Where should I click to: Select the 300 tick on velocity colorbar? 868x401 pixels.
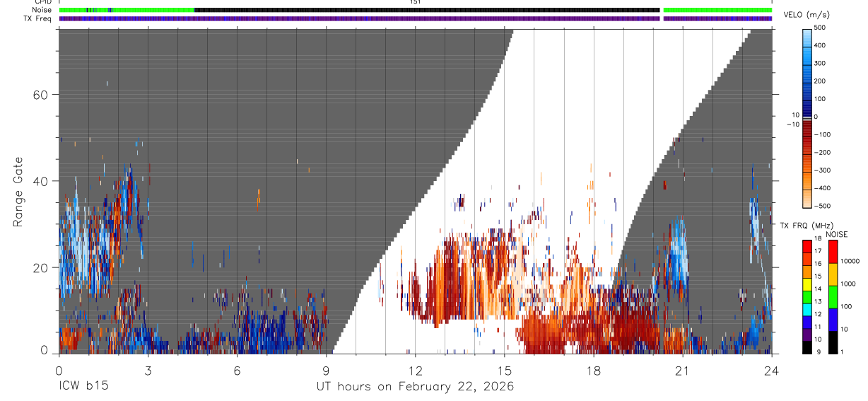pyautogui.click(x=821, y=63)
